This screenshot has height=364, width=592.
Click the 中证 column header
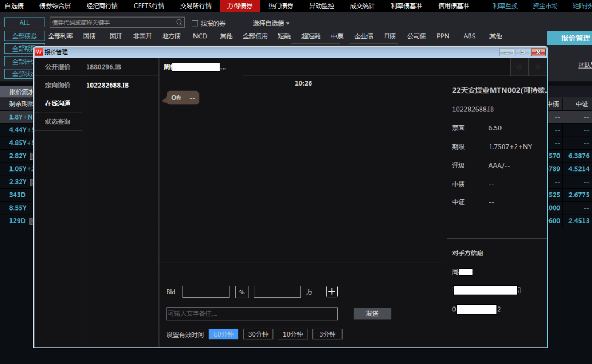coord(582,104)
